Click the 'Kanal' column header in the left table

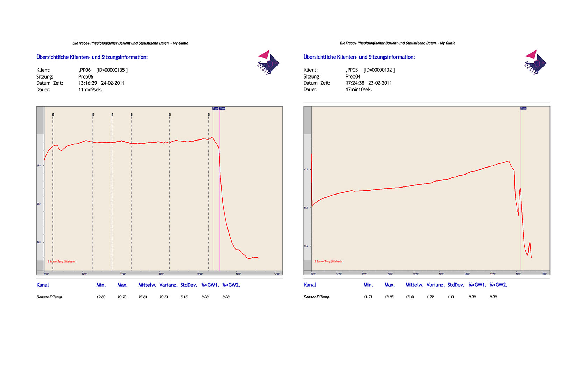pyautogui.click(x=42, y=285)
